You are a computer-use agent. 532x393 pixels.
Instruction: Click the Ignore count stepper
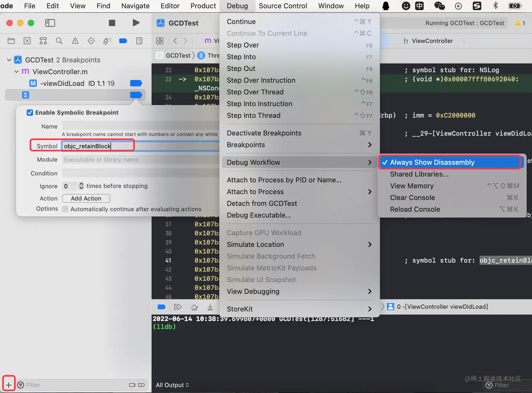pos(81,186)
